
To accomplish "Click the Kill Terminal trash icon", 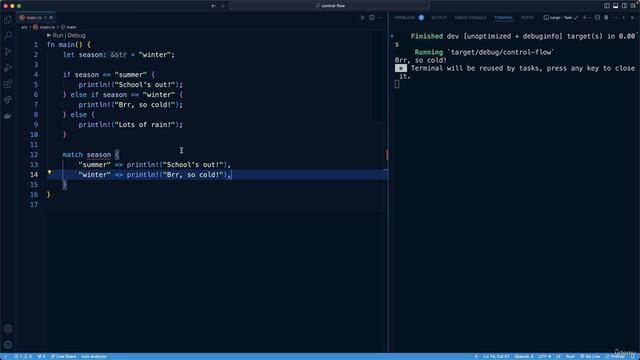I will click(606, 18).
